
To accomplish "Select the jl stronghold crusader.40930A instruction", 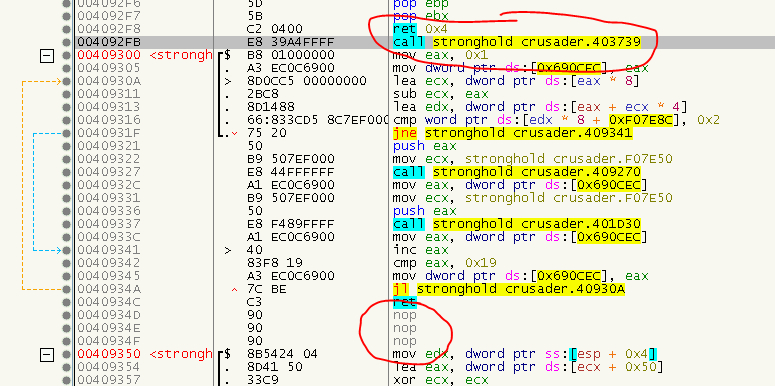I will (x=509, y=289).
